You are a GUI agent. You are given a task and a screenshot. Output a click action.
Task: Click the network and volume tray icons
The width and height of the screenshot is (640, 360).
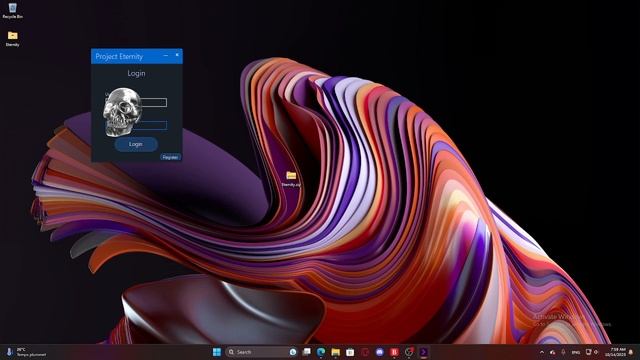click(592, 352)
